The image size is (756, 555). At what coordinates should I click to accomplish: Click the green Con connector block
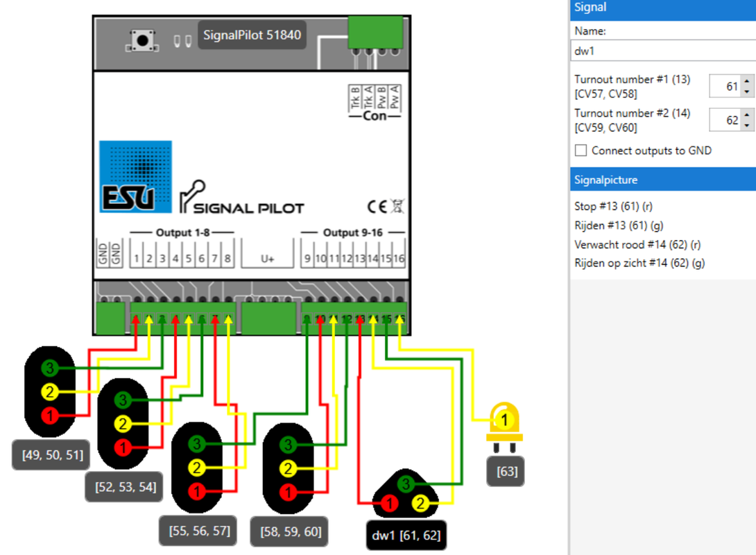(376, 32)
